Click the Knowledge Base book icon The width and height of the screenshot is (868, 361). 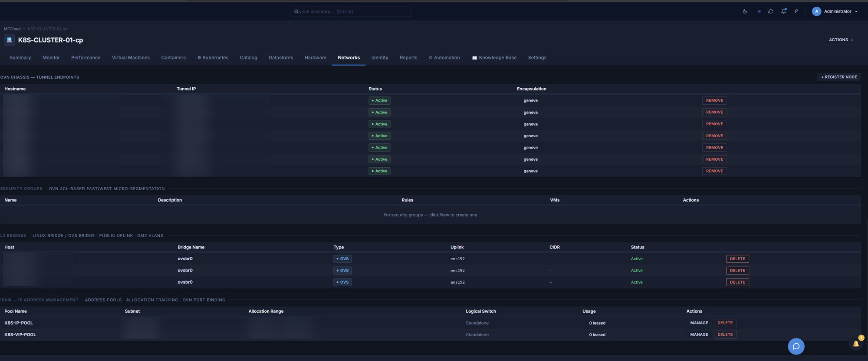[x=474, y=58]
